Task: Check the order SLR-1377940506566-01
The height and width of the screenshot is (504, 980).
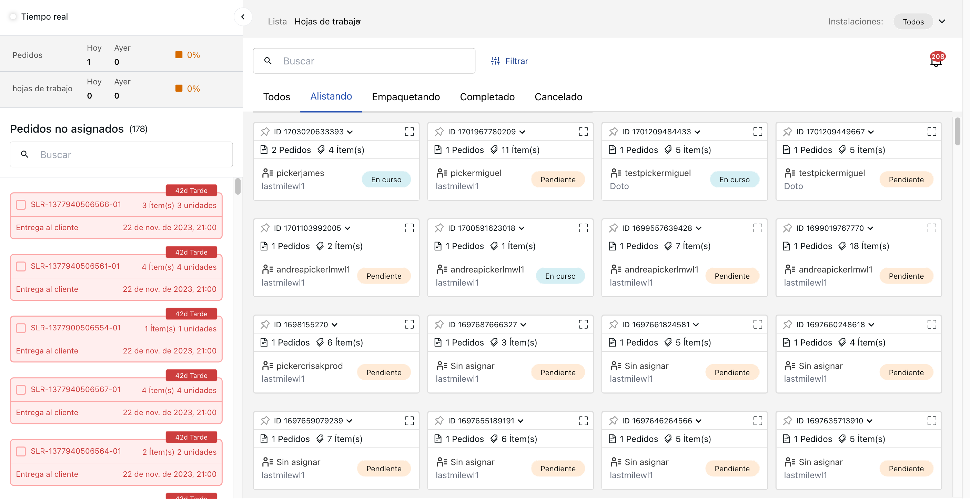Action: 21,205
